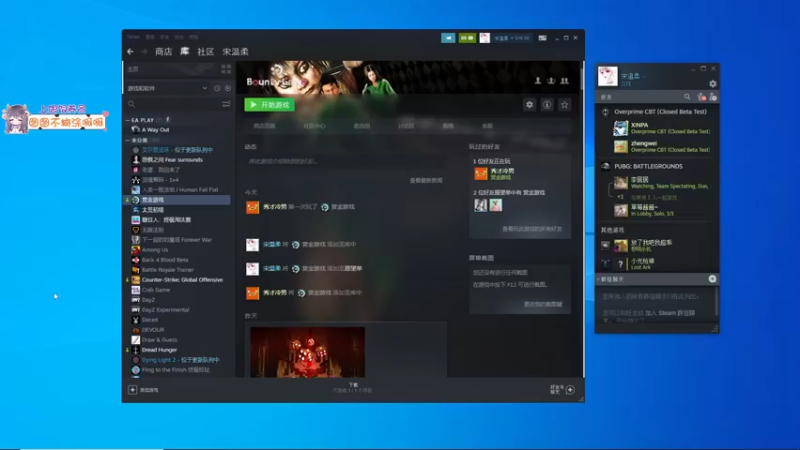The height and width of the screenshot is (450, 800).
Task: Collapse the group chats section
Action: pyautogui.click(x=598, y=280)
